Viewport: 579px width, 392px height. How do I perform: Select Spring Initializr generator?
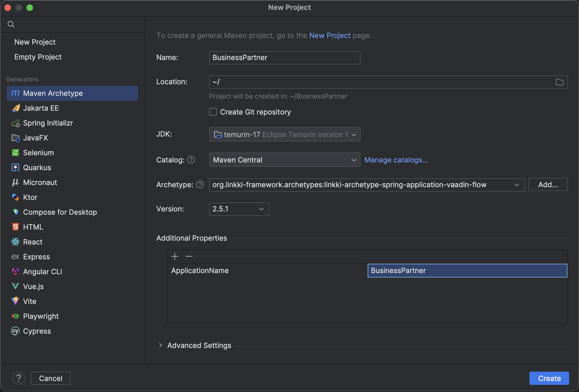72,123
